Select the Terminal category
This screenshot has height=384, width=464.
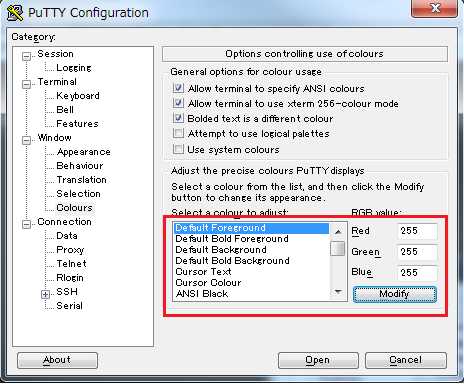57,82
